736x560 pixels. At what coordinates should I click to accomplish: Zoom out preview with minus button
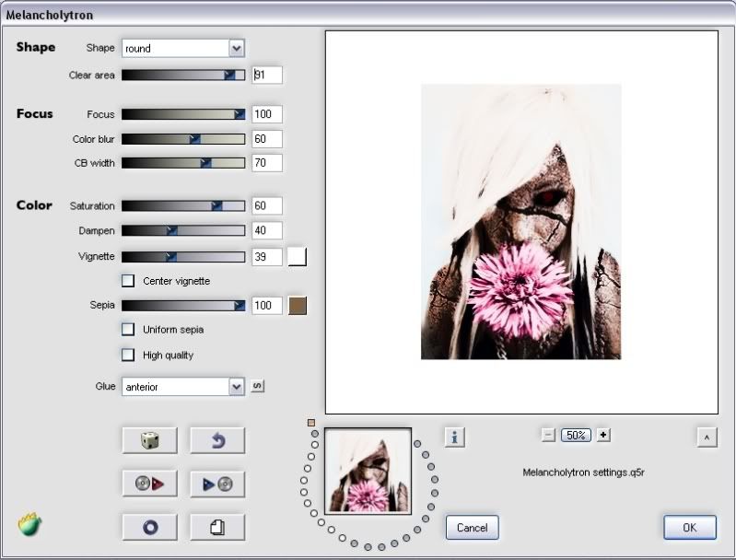(548, 435)
